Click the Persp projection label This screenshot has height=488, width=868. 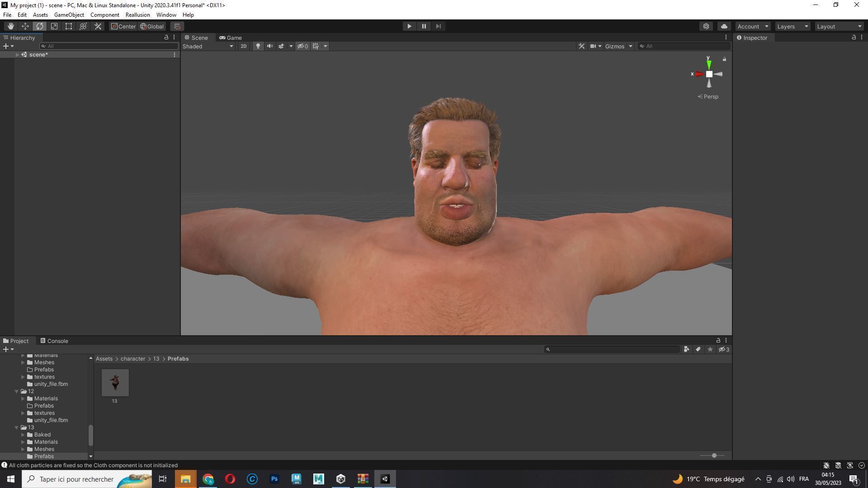[708, 97]
